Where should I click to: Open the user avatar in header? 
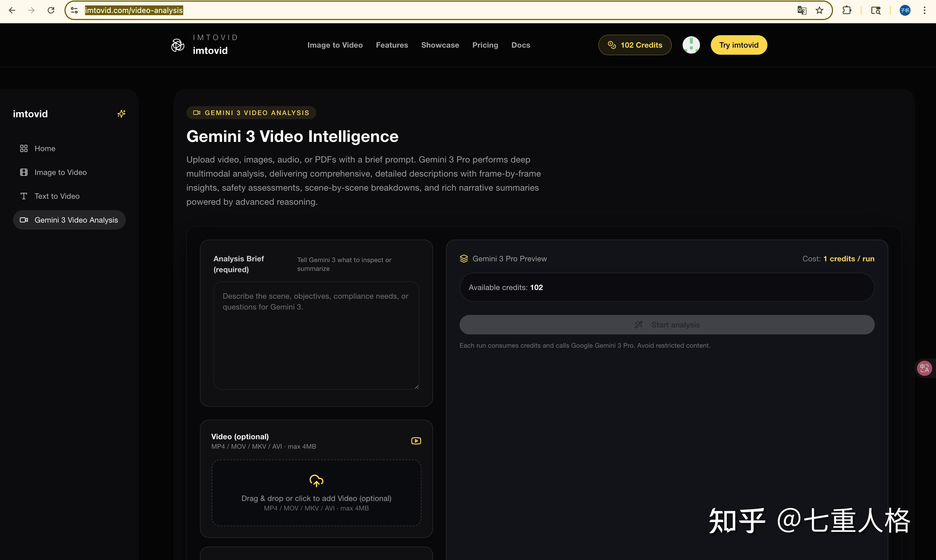pyautogui.click(x=691, y=45)
